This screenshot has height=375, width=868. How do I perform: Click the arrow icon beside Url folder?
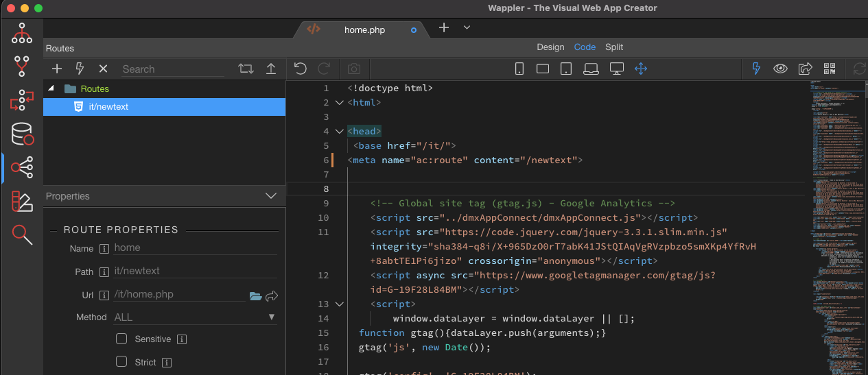pyautogui.click(x=272, y=296)
